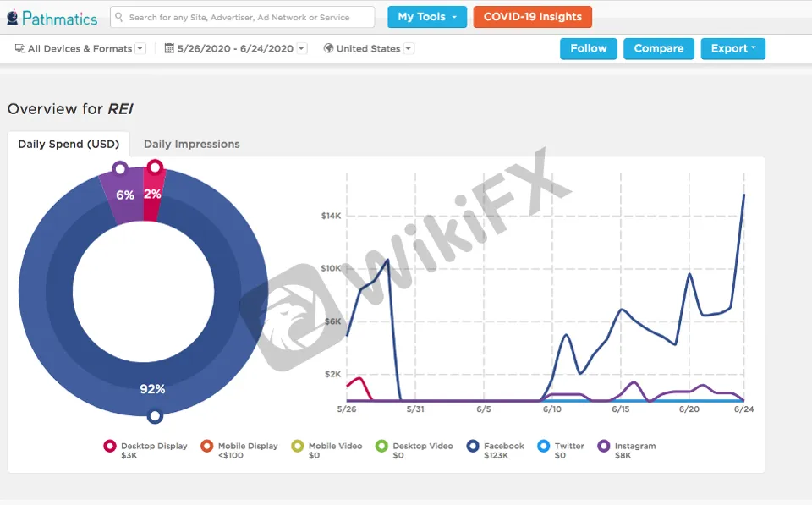Image resolution: width=812 pixels, height=505 pixels.
Task: Toggle the Desktop Display legend marker
Action: pyautogui.click(x=109, y=446)
